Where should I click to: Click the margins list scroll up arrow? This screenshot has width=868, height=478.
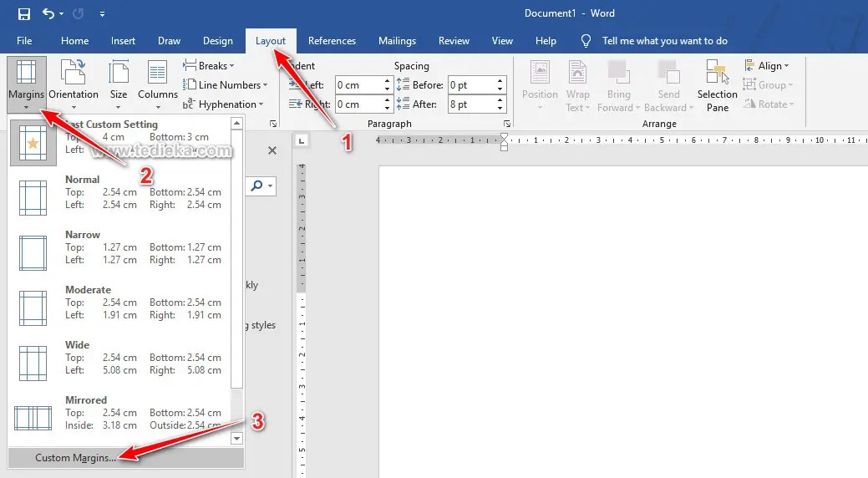point(237,124)
